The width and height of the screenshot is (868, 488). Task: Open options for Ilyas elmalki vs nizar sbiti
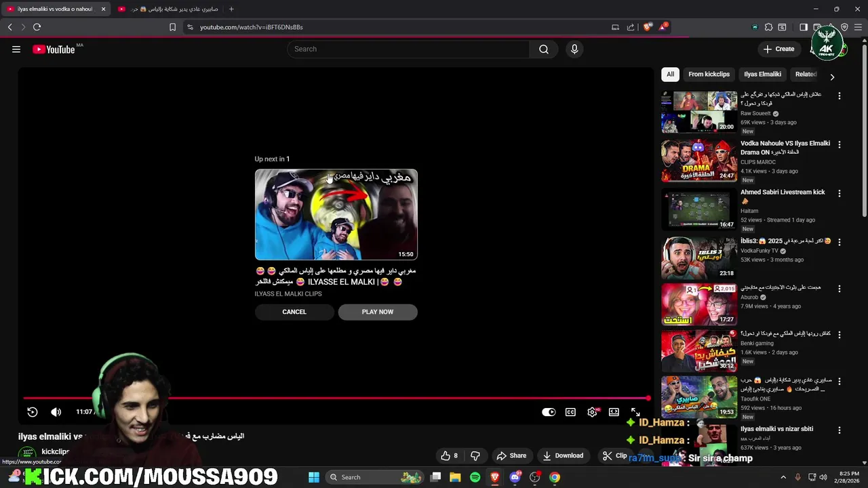pos(839,430)
